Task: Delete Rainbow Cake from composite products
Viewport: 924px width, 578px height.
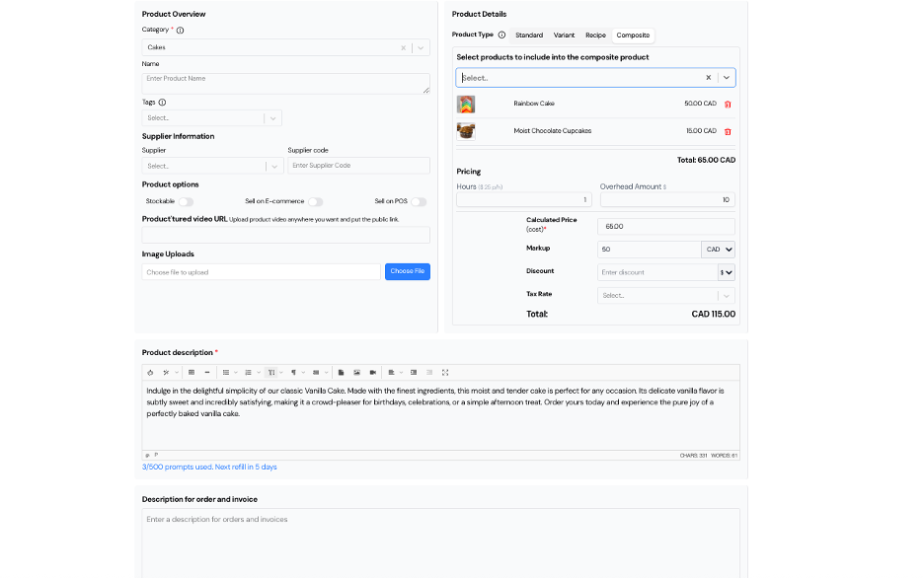Action: coord(728,104)
